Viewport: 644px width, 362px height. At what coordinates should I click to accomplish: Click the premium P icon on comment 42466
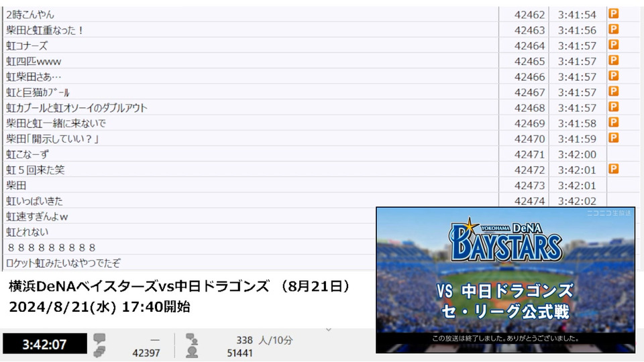tap(614, 76)
